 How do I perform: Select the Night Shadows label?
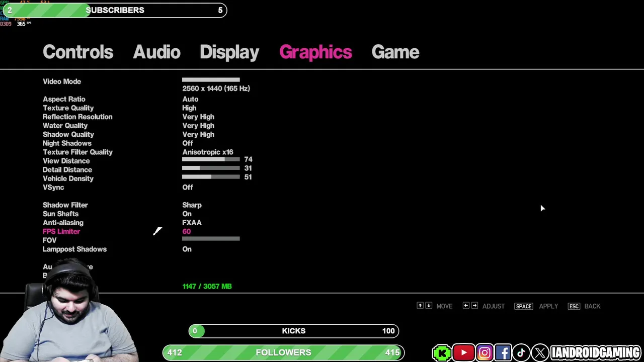(x=67, y=143)
